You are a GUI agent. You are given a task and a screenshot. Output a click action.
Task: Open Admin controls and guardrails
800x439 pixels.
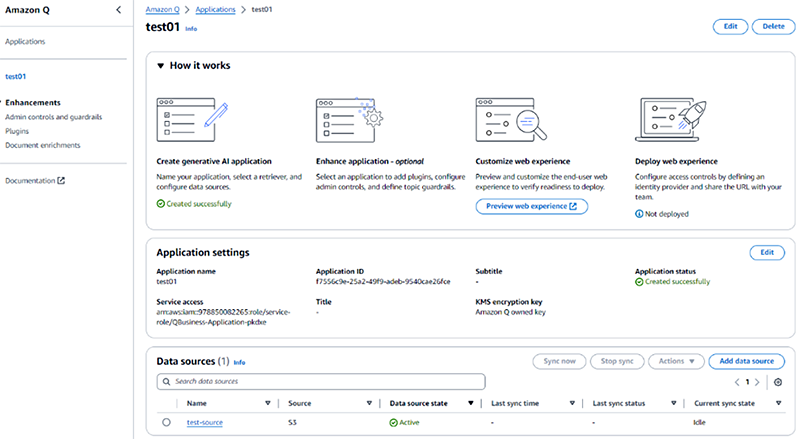coord(54,117)
